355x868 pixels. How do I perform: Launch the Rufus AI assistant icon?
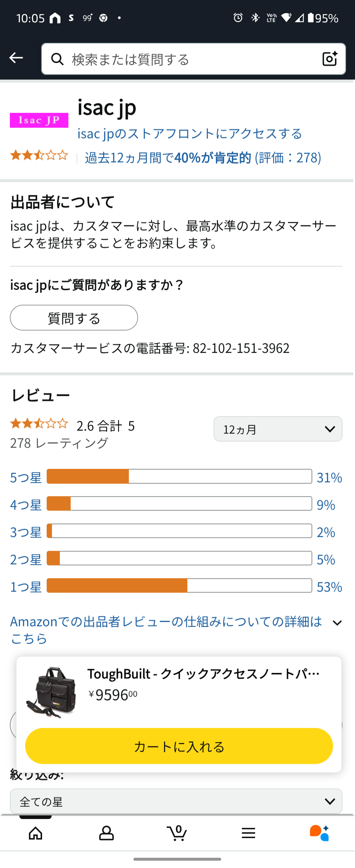[319, 833]
